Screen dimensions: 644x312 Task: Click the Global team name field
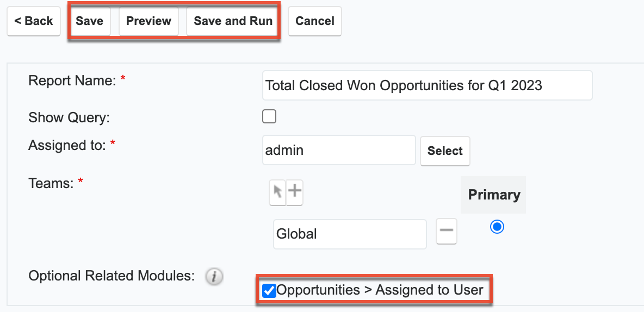(x=350, y=234)
